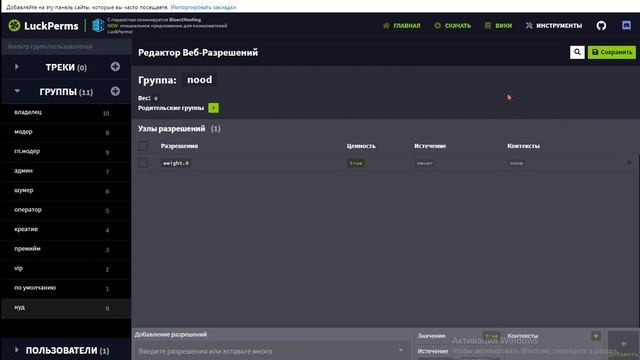Click the LuckPerms logo
The image size is (640, 360).
coord(43,26)
